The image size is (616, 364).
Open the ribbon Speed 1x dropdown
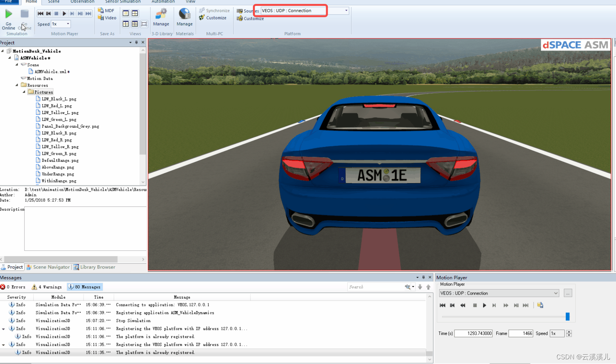pos(68,24)
